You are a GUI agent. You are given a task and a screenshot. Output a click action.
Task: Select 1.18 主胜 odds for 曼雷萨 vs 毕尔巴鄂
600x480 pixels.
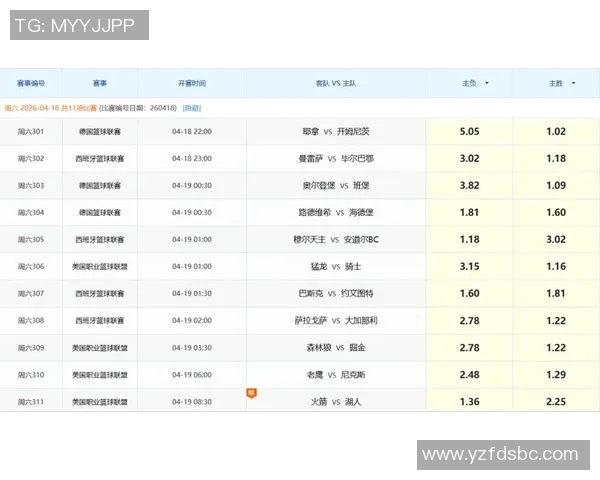click(x=556, y=158)
